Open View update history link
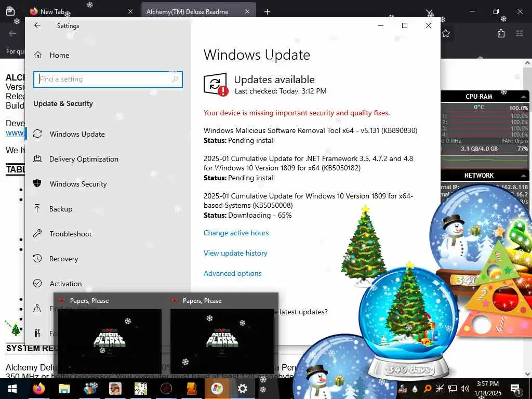 click(235, 253)
